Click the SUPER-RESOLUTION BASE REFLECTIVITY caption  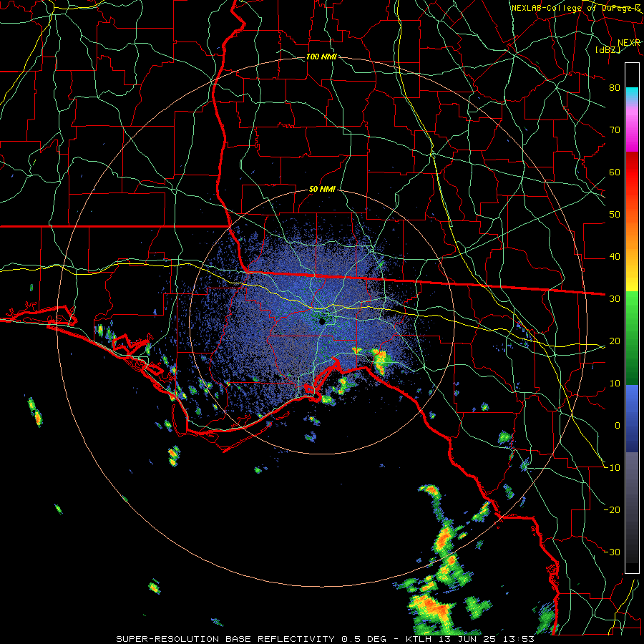(225, 639)
